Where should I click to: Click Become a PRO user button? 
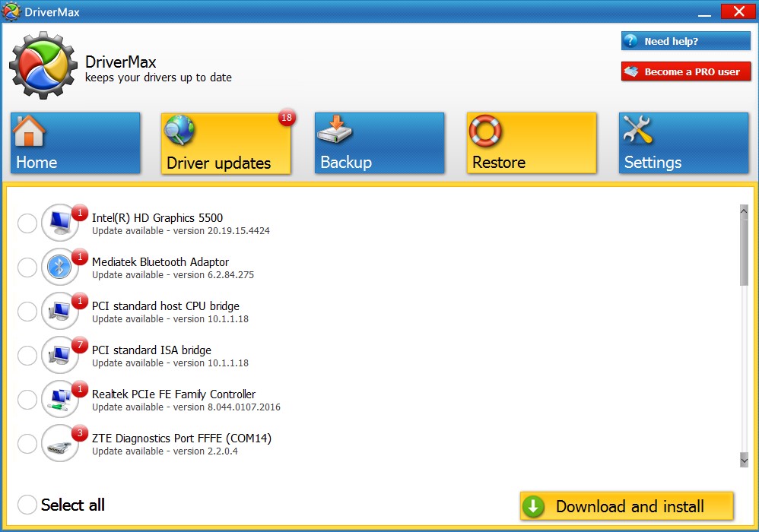pos(686,71)
